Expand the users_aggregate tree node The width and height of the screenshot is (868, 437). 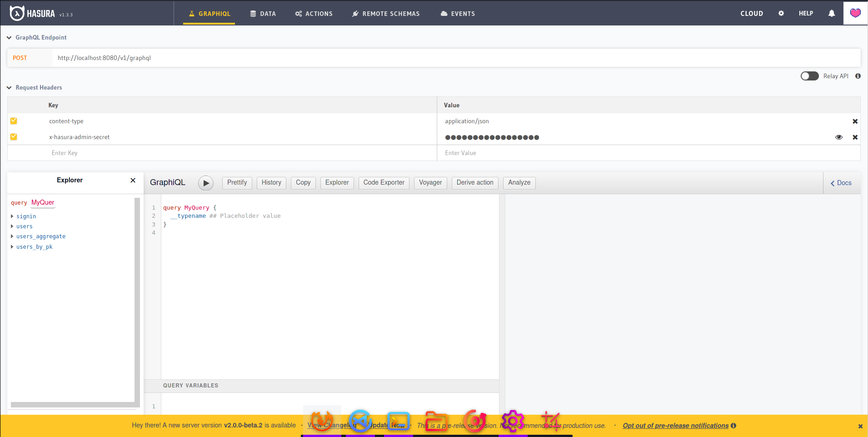(12, 236)
